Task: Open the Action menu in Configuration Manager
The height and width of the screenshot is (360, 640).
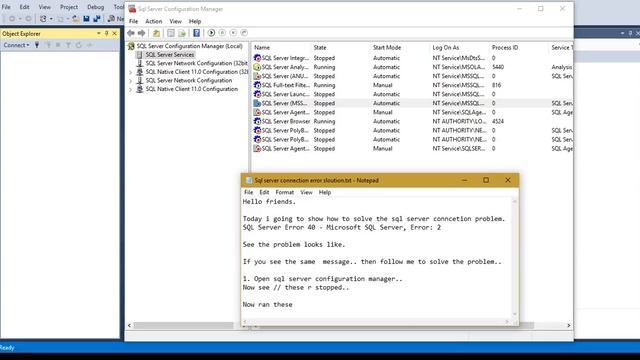Action: 153,21
